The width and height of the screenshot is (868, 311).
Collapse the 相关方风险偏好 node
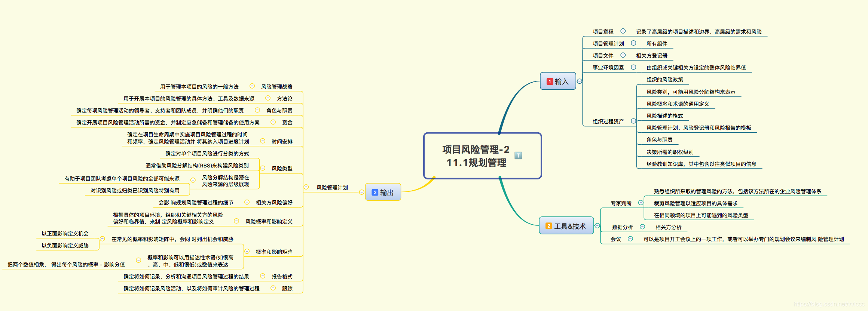point(247,202)
